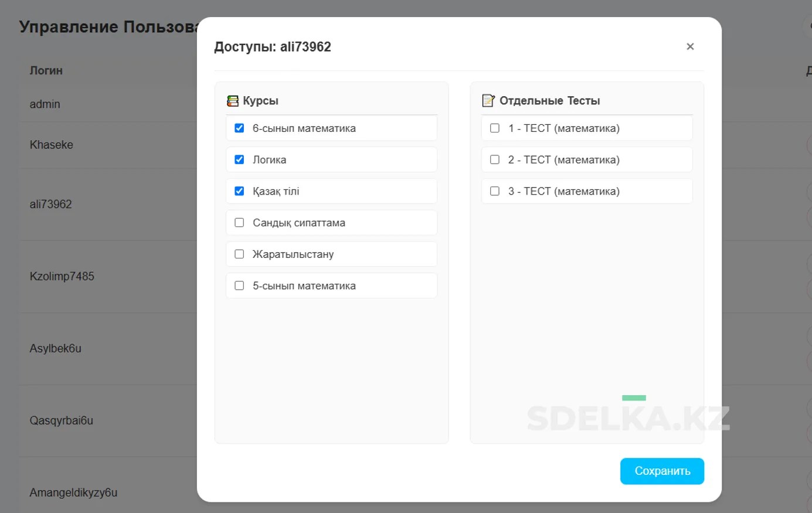The height and width of the screenshot is (513, 812).
Task: Uncheck the Логика course checkbox
Action: 239,159
